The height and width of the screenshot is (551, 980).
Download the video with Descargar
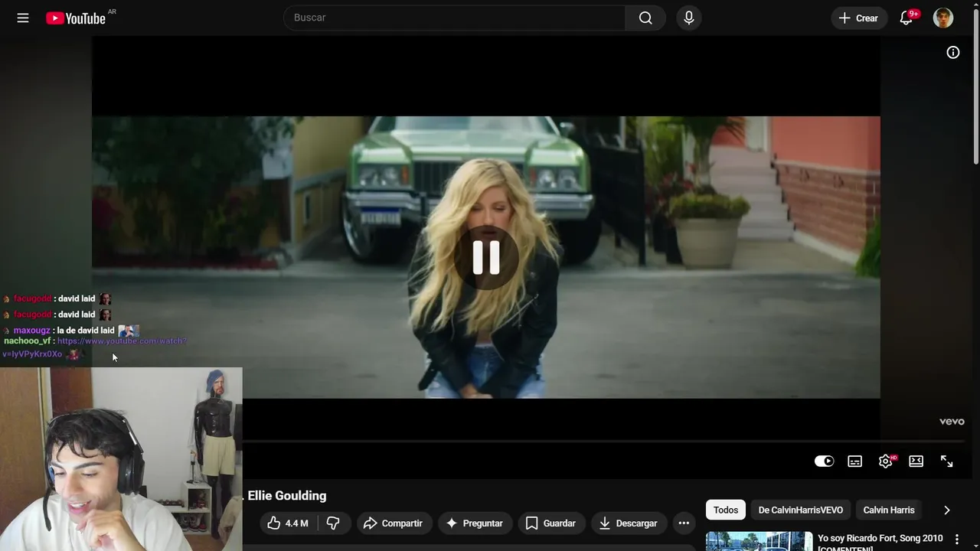(x=628, y=523)
